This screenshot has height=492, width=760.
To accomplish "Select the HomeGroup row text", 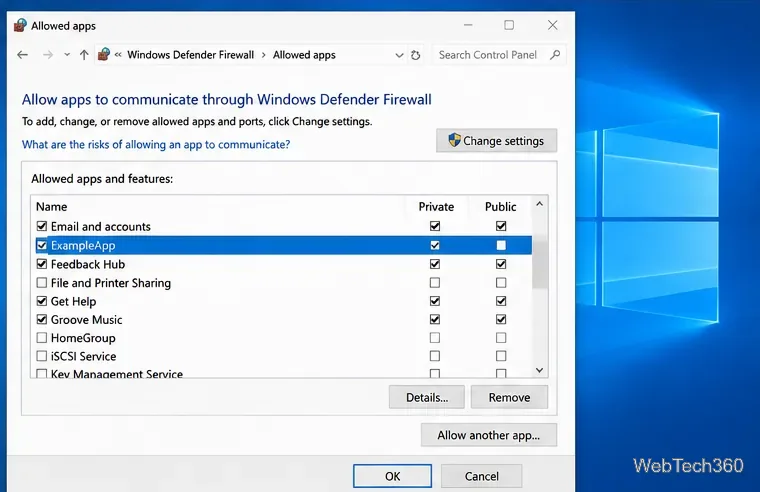I will tap(83, 338).
